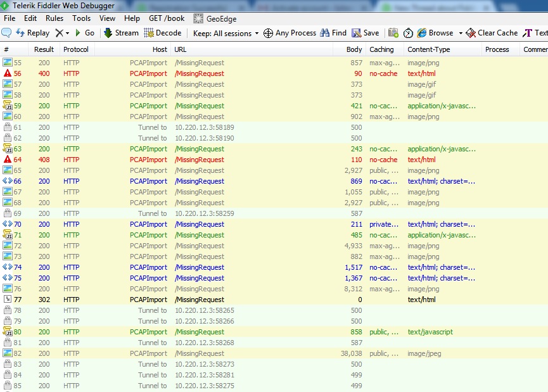Open the Help menu
The image size is (548, 392).
tap(132, 18)
